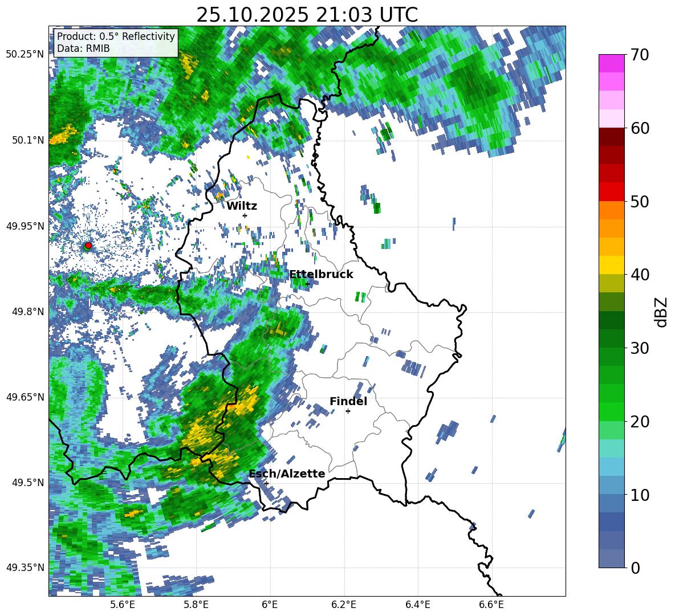Viewport: 675px width, 616px height.
Task: Click the turquoise colorbar segment near 16
Action: pyautogui.click(x=612, y=448)
